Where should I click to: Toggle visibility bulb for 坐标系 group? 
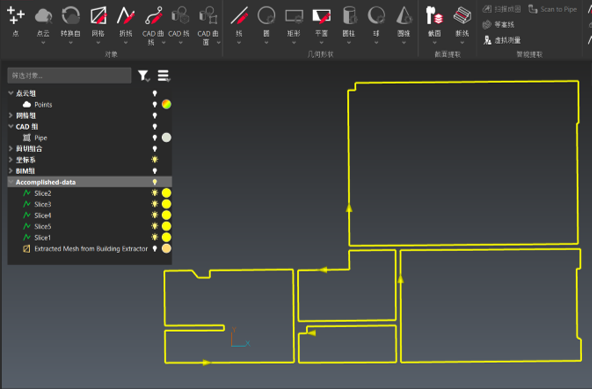154,160
